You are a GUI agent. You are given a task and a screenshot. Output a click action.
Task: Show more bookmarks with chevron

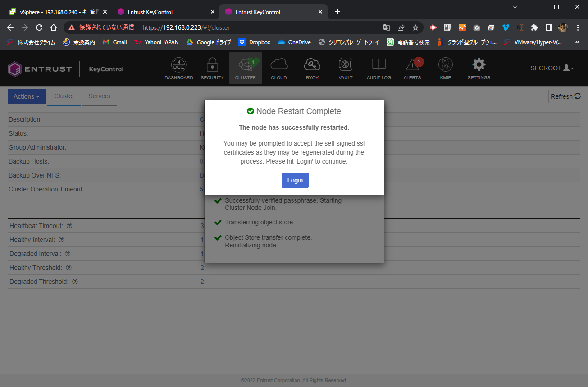tap(577, 42)
